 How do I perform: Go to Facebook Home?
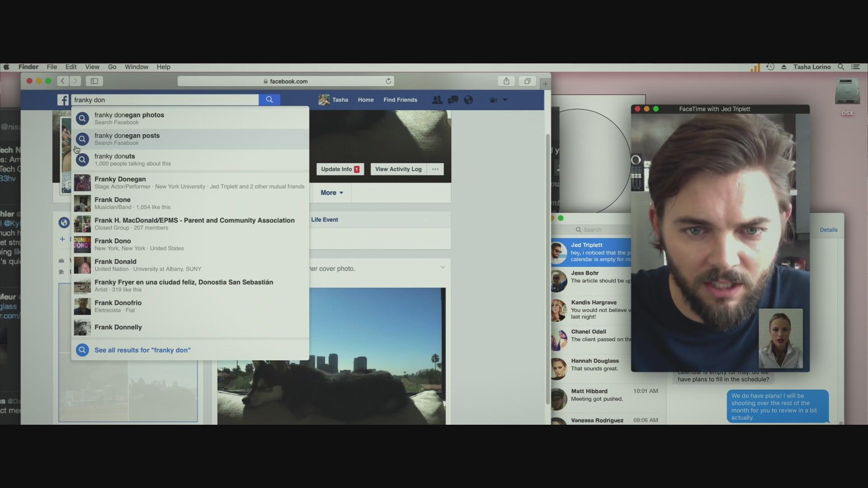[366, 100]
